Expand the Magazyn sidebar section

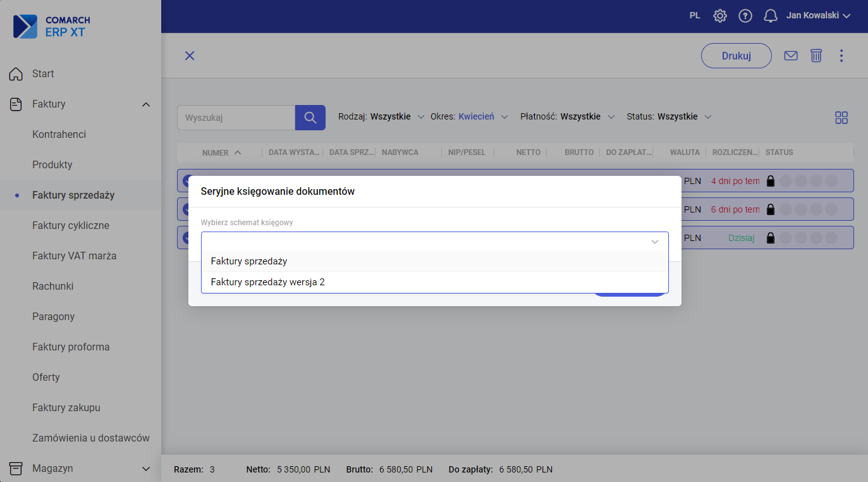coord(146,469)
